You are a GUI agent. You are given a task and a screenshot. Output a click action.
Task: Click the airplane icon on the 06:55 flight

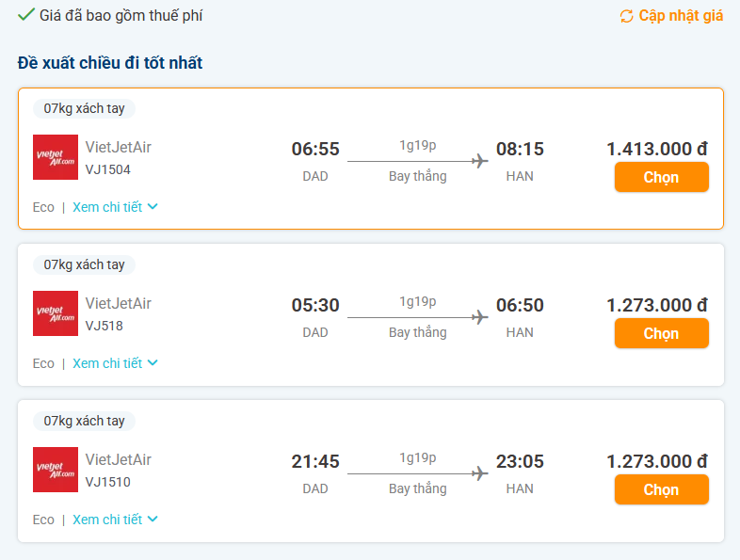click(480, 161)
